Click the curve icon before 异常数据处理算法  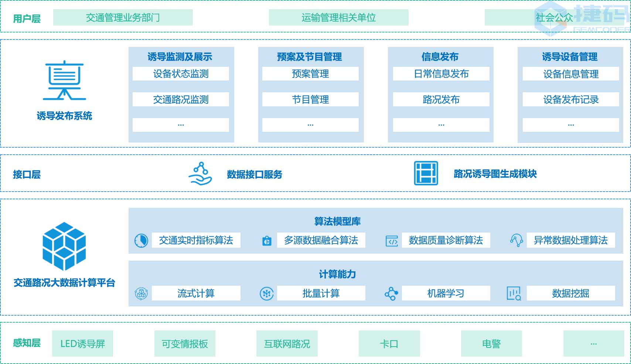pos(517,240)
